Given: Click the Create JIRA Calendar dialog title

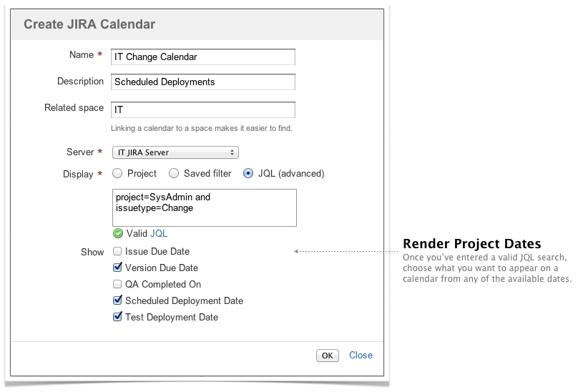Looking at the screenshot, I should [89, 24].
